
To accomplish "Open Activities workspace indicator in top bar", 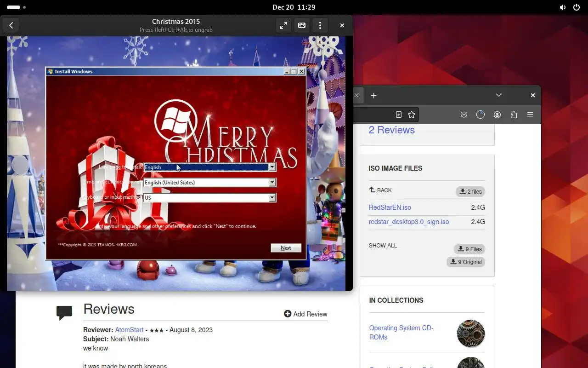I will 17,7.
